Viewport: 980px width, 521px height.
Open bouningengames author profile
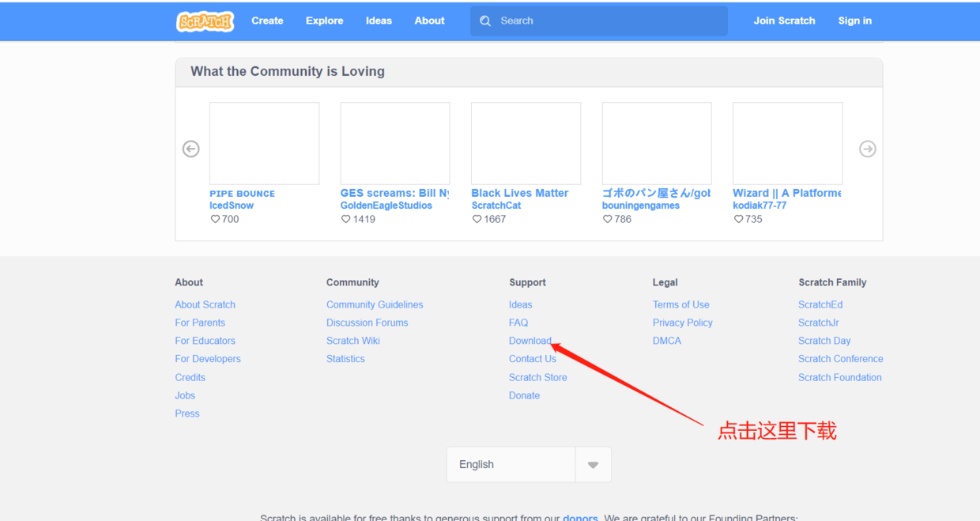[x=641, y=206]
